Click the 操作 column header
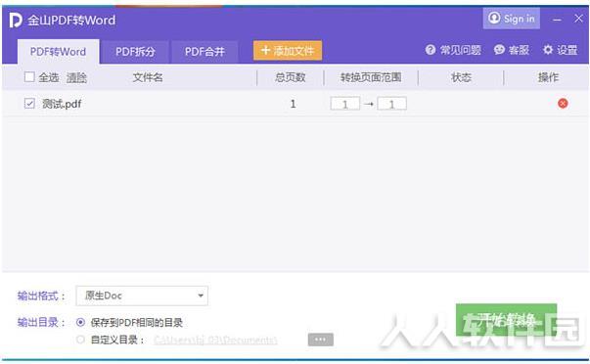Screen dimensions: 590x364 point(548,77)
